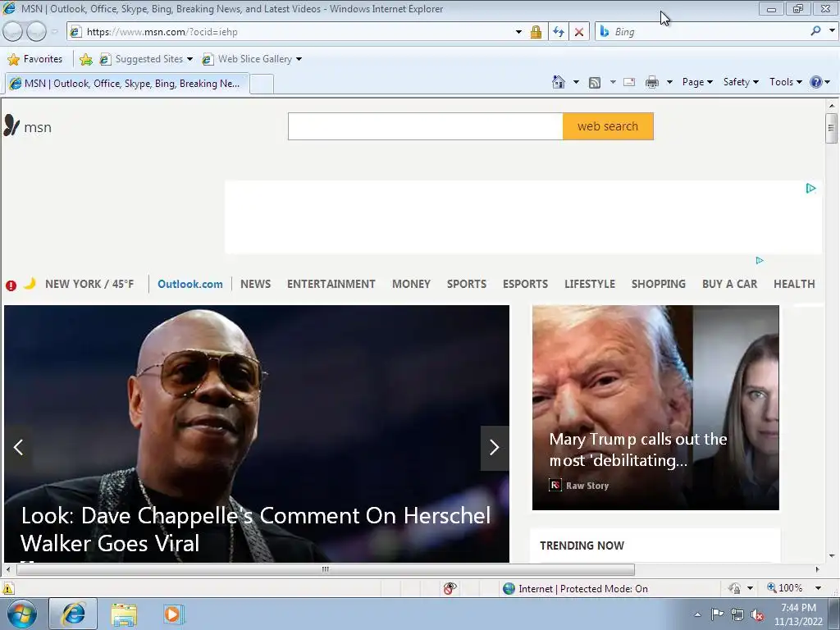
Task: Click the muted volume tray icon
Action: click(x=757, y=614)
